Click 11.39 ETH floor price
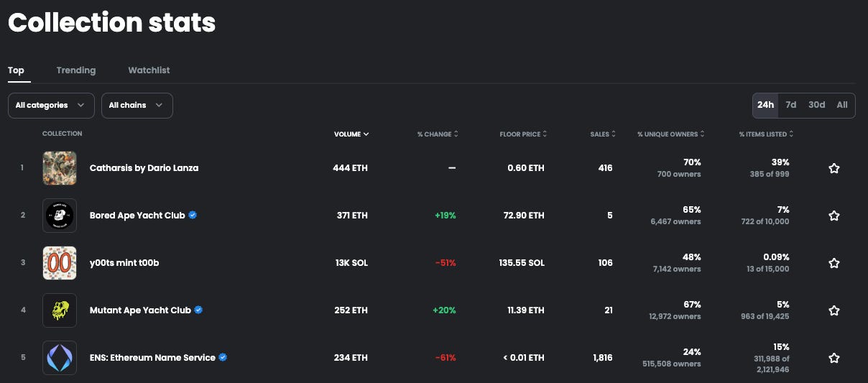 525,310
